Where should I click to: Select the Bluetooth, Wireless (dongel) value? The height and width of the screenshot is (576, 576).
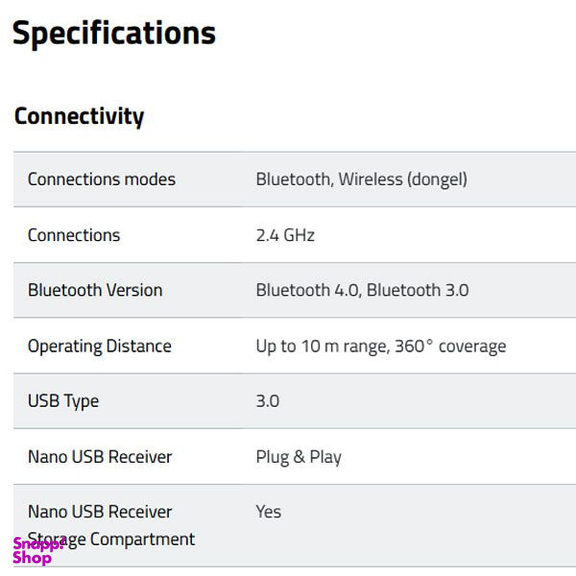pyautogui.click(x=362, y=180)
